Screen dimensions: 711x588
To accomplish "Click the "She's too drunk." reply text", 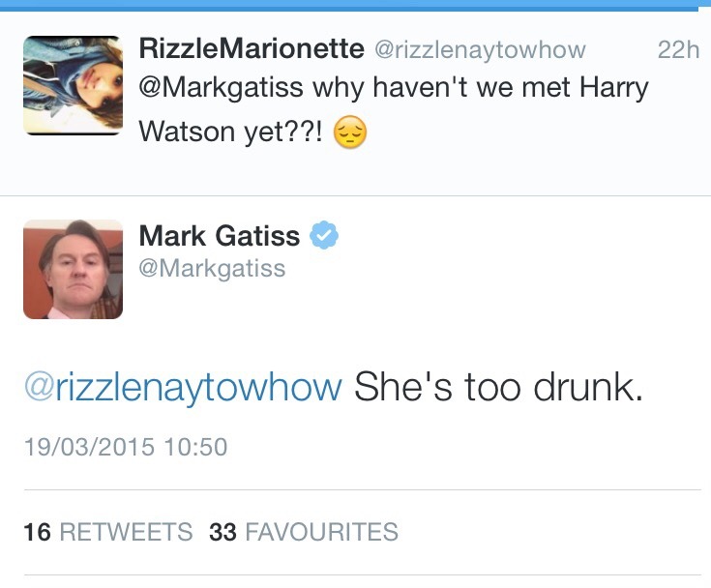I will [498, 388].
